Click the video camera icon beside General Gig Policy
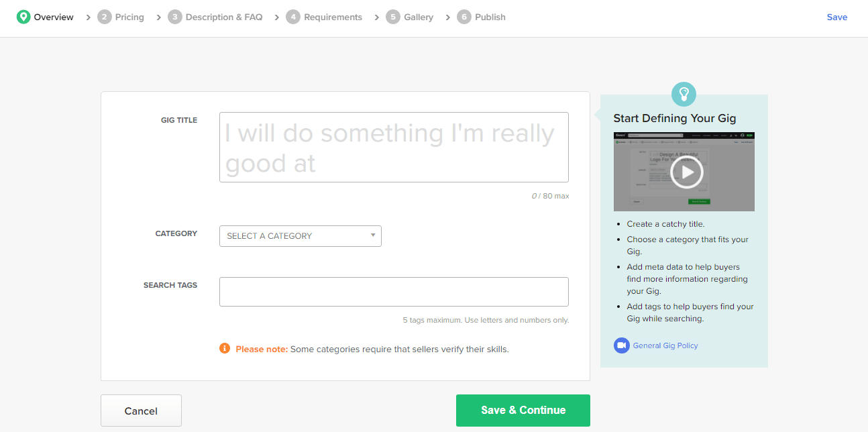 pos(621,345)
